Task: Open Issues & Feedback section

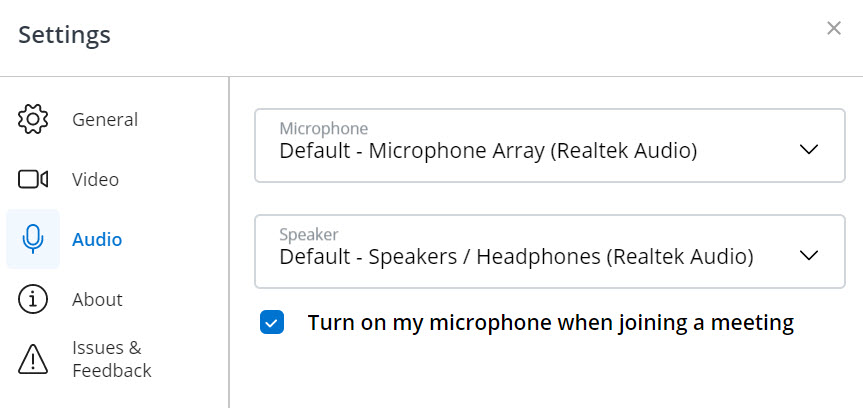Action: (x=111, y=359)
